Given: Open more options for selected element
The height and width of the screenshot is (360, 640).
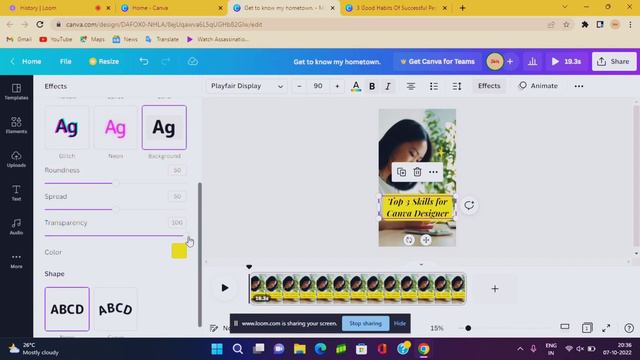Looking at the screenshot, I should (433, 172).
